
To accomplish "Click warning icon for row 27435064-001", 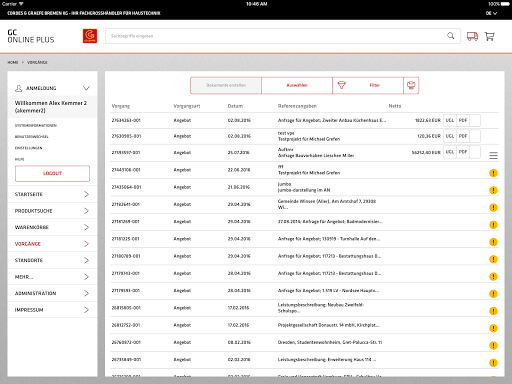I will click(493, 190).
